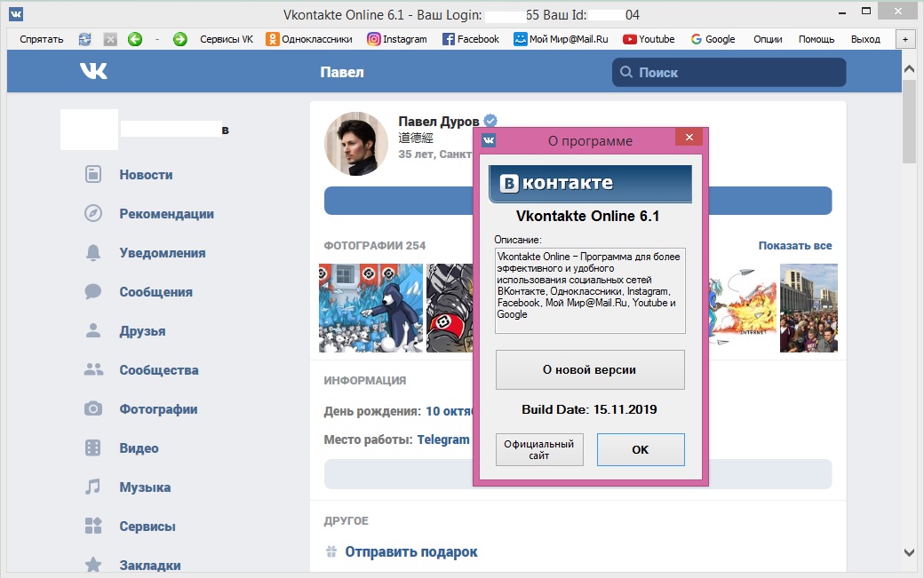This screenshot has height=578, width=924.
Task: Open the crowd and buildings photo thumbnail
Action: click(x=808, y=308)
